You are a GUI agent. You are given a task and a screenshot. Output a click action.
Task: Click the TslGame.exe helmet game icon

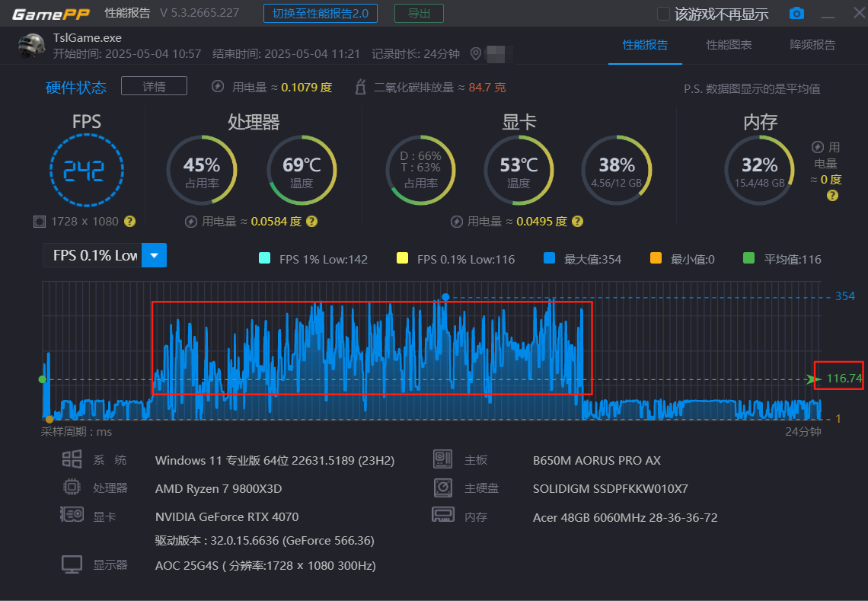31,46
